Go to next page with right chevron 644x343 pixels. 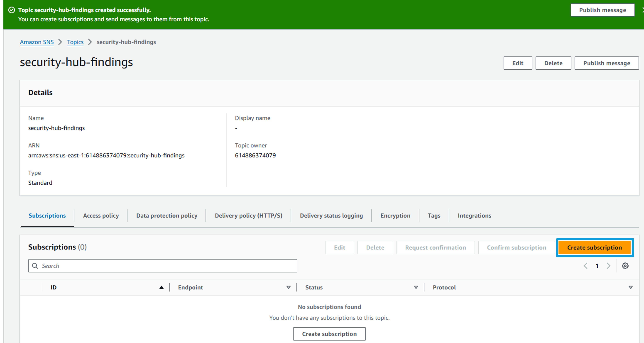coord(608,266)
